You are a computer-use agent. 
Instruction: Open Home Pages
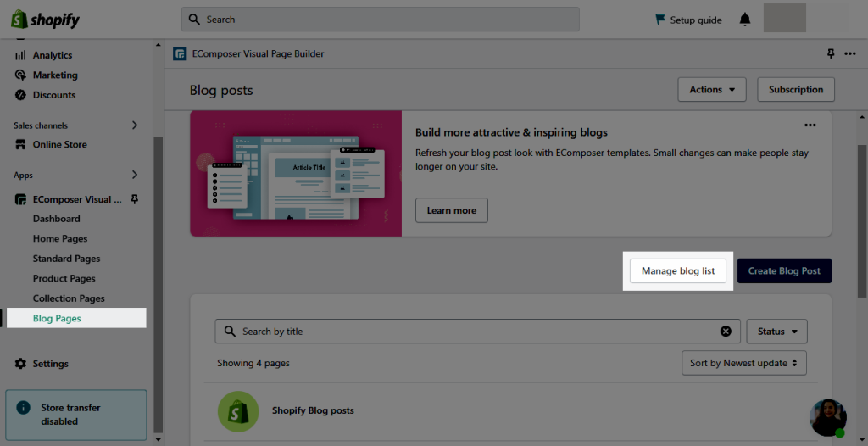coord(60,239)
